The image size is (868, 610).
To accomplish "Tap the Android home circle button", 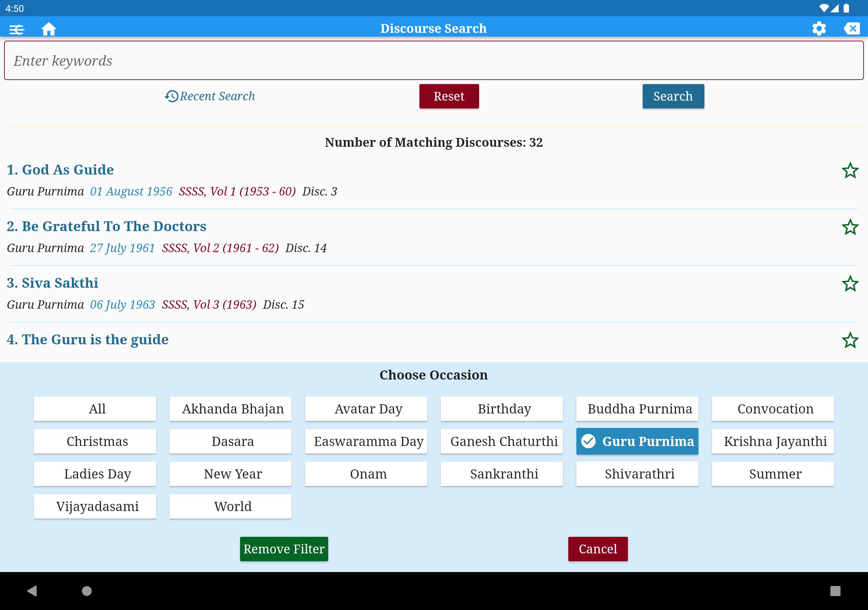I will [87, 591].
